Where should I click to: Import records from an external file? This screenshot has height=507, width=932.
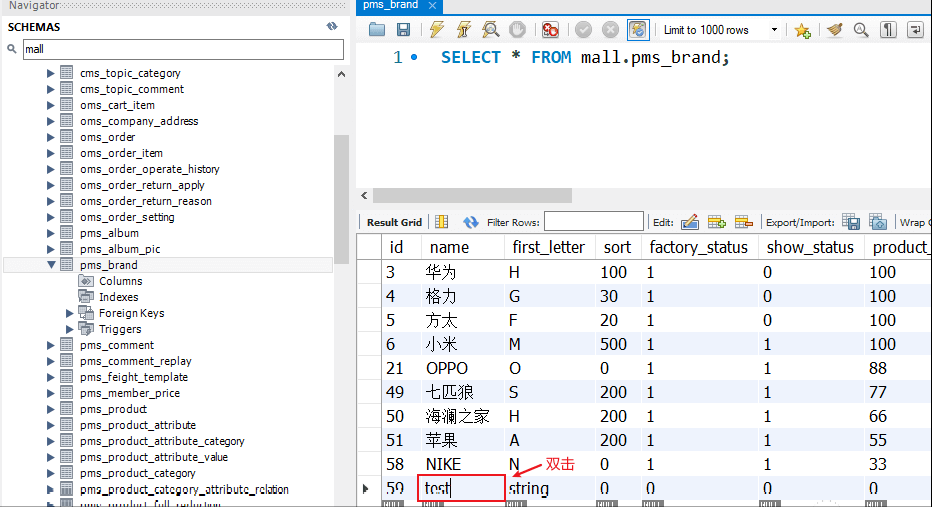click(x=878, y=222)
